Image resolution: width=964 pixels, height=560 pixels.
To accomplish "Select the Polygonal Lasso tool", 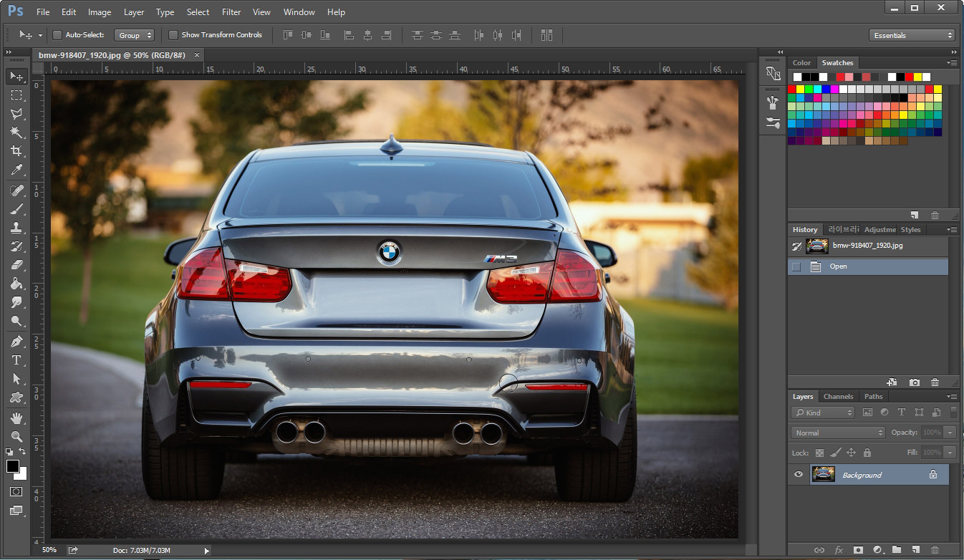I will tap(16, 113).
